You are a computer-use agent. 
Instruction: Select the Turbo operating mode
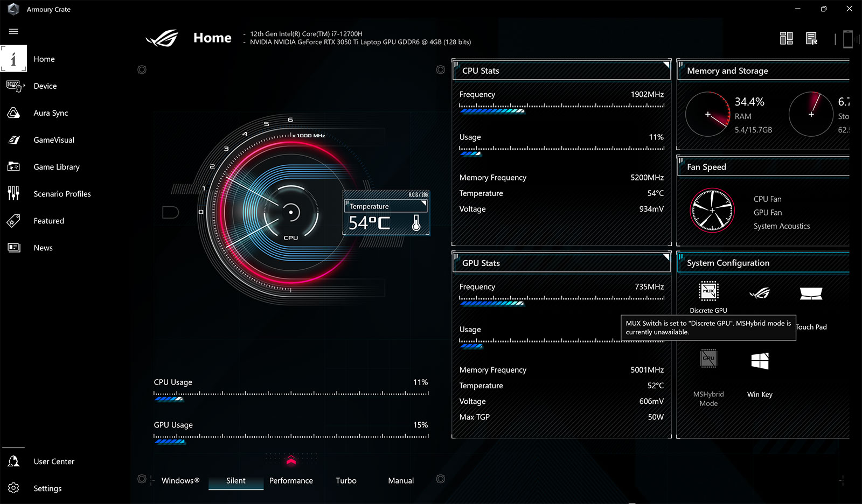click(346, 480)
